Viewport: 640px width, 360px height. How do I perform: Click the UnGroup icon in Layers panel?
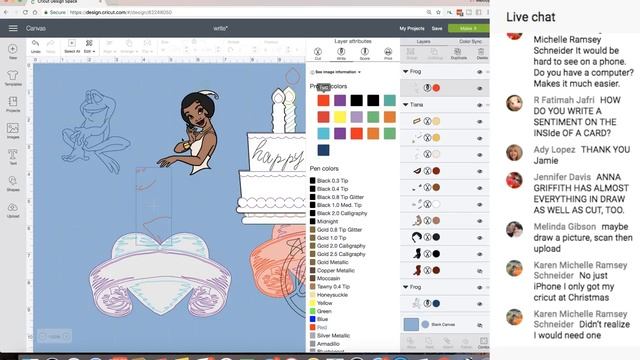pos(434,53)
